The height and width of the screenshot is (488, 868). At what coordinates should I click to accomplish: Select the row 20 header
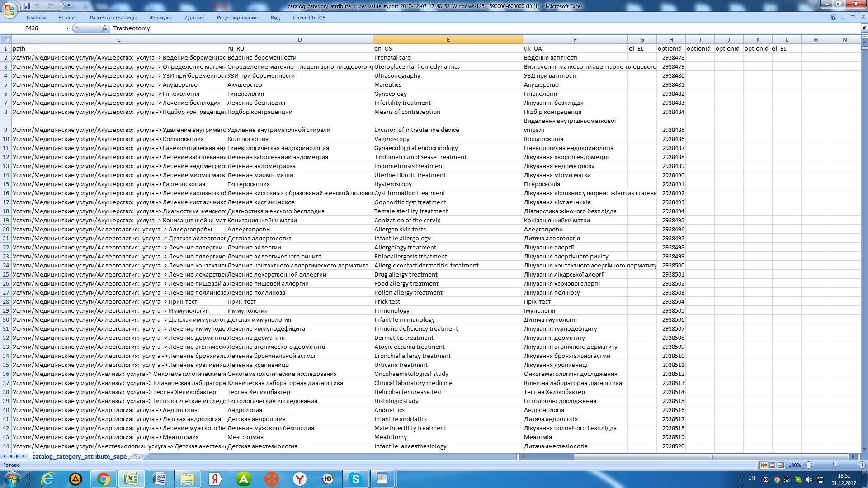click(x=6, y=229)
